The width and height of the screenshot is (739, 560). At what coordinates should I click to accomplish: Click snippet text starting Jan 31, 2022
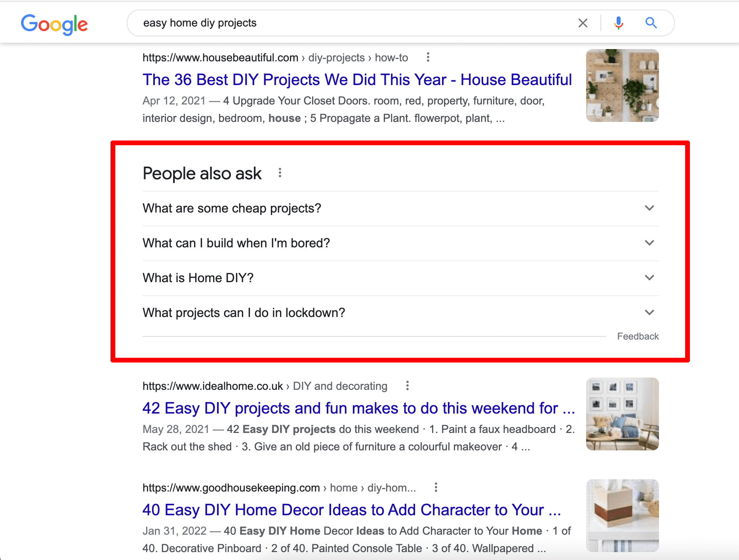pyautogui.click(x=356, y=540)
